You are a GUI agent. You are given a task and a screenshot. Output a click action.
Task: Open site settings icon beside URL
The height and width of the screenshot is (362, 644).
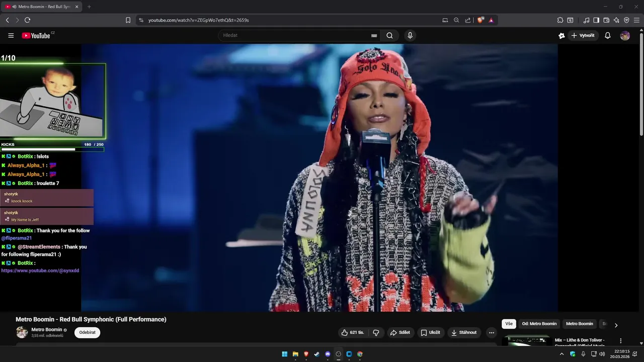click(141, 20)
